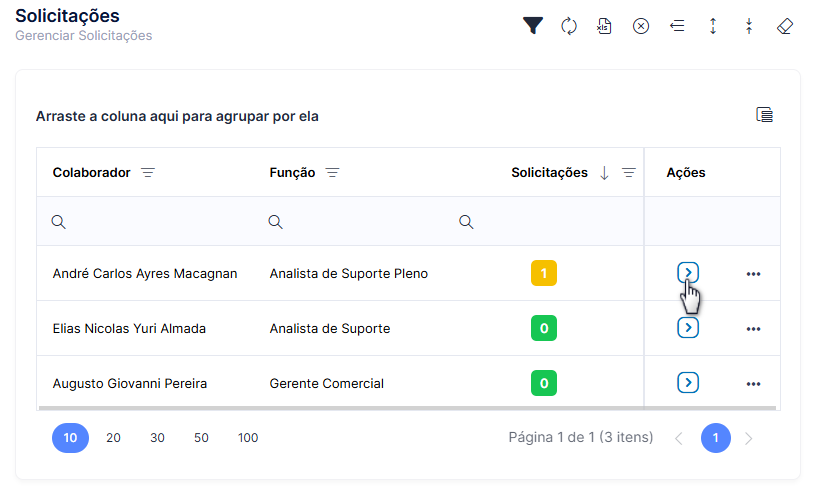Open more options for Elias Nicolas Yuri Almada
The width and height of the screenshot is (818, 499).
(753, 329)
